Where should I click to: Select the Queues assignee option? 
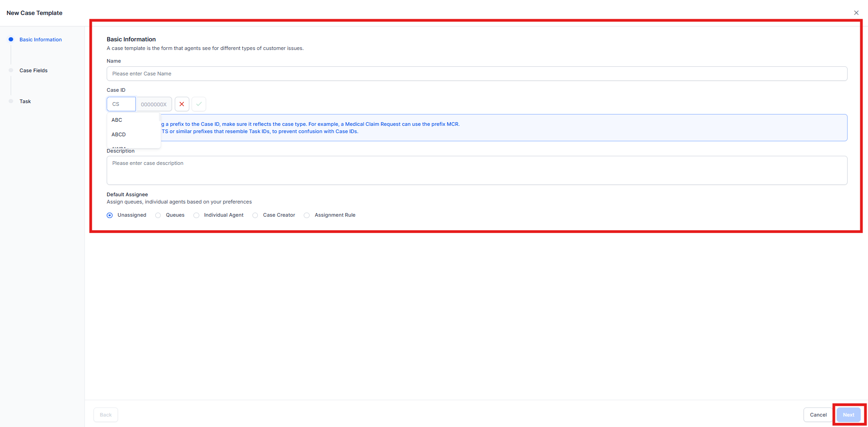158,215
